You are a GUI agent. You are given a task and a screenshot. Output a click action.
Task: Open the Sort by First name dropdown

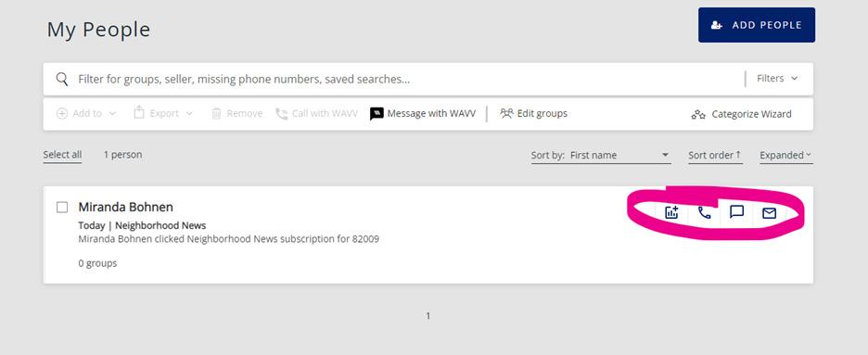tap(601, 156)
